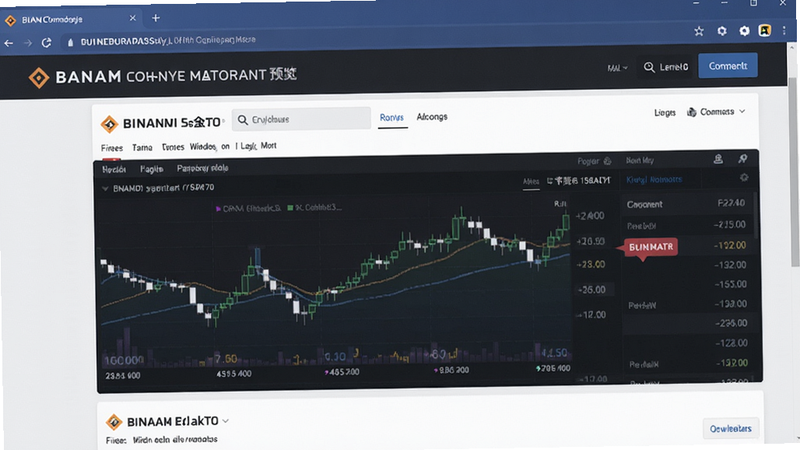Click the magnifier icon in the Erujcluss field
This screenshot has height=450, width=800.
pos(243,119)
